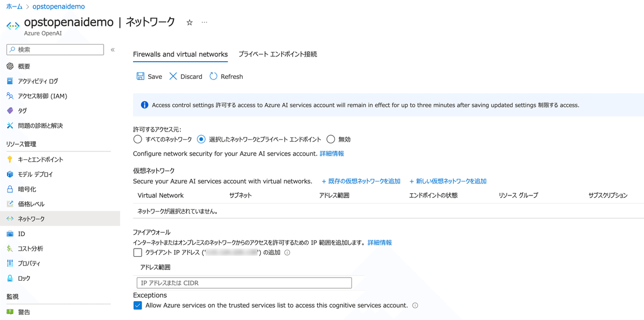Click the アクセス制御 (IAM) icon
Screen dimensions: 644x320
(x=10, y=96)
